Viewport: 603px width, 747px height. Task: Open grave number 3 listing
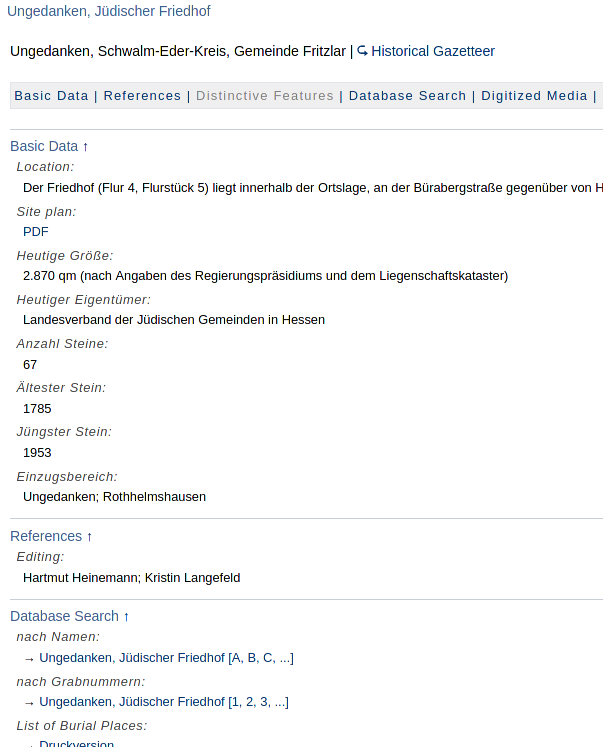coord(263,702)
